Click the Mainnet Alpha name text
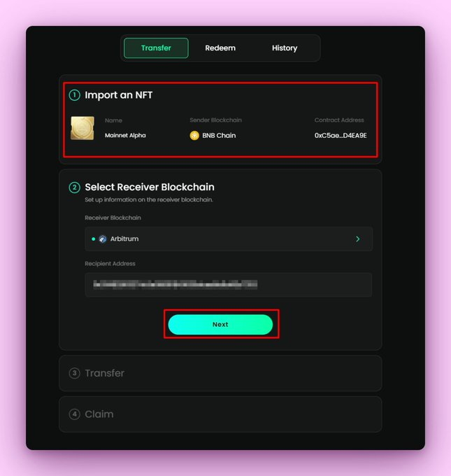 tap(125, 135)
